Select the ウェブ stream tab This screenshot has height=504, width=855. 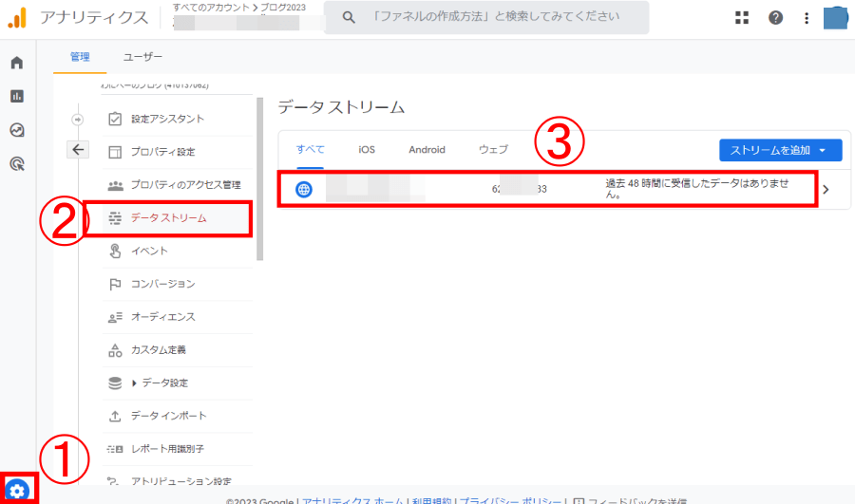click(x=493, y=149)
